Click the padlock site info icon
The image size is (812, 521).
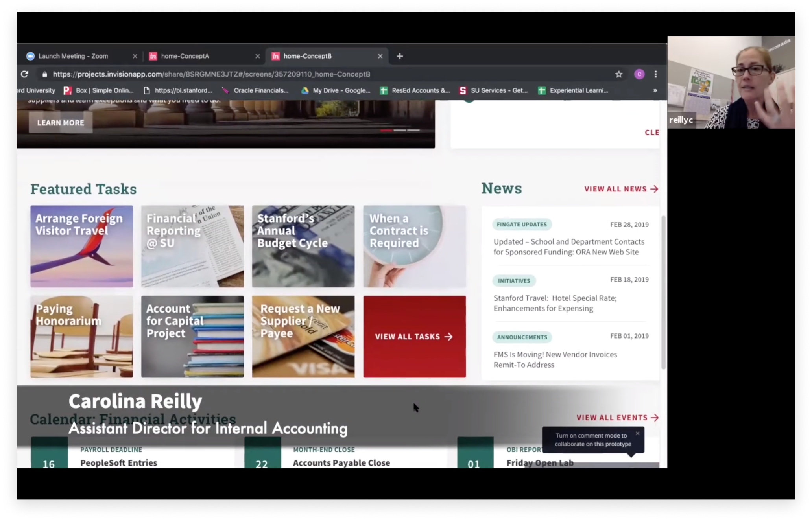(x=44, y=74)
